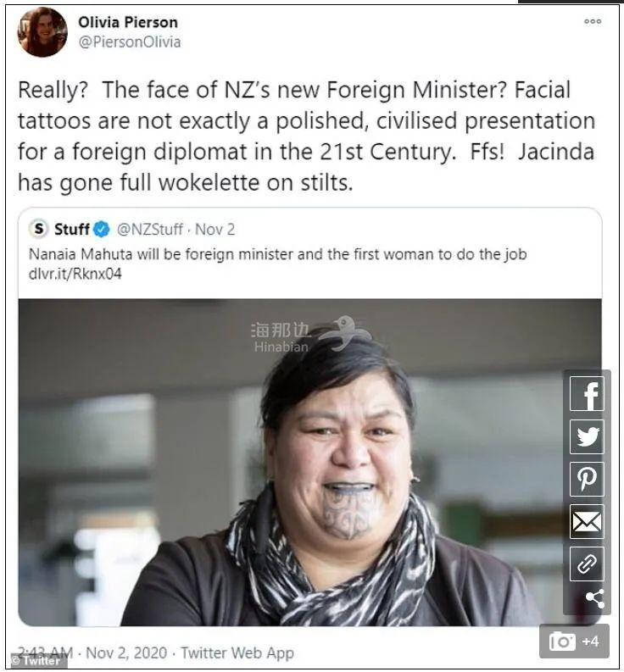Viewport: 624px width, 672px height.
Task: Open the quoted tweet's Nov 2 date
Action: point(214,230)
